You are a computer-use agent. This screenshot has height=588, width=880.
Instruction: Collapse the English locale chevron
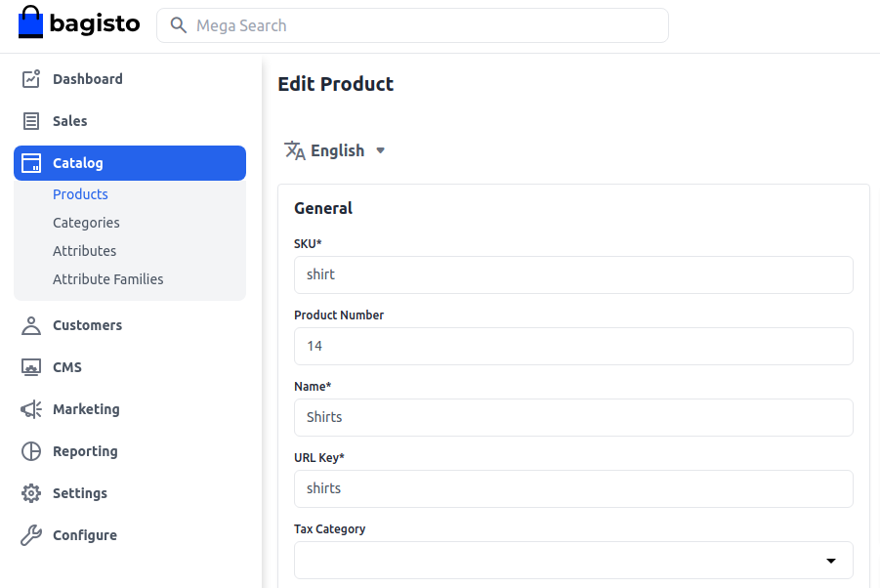coord(380,150)
